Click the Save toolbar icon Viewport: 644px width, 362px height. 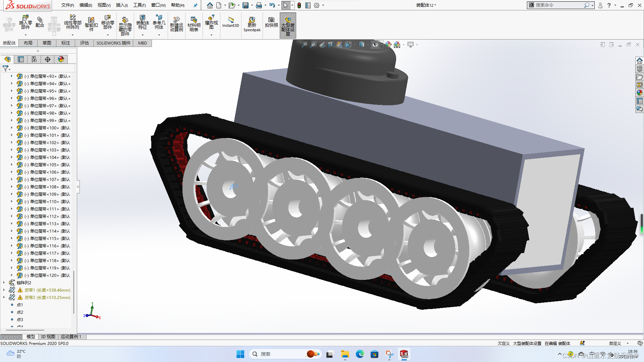[246, 5]
